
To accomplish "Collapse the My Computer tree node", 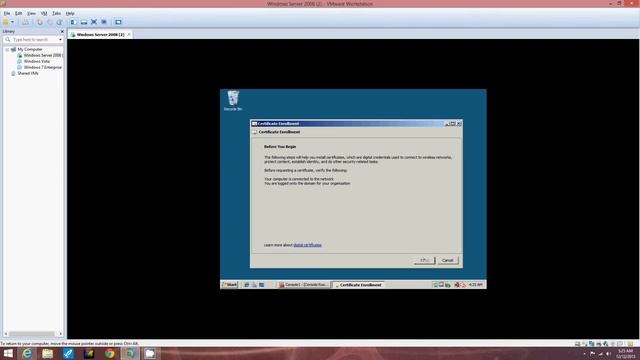I will 7,49.
